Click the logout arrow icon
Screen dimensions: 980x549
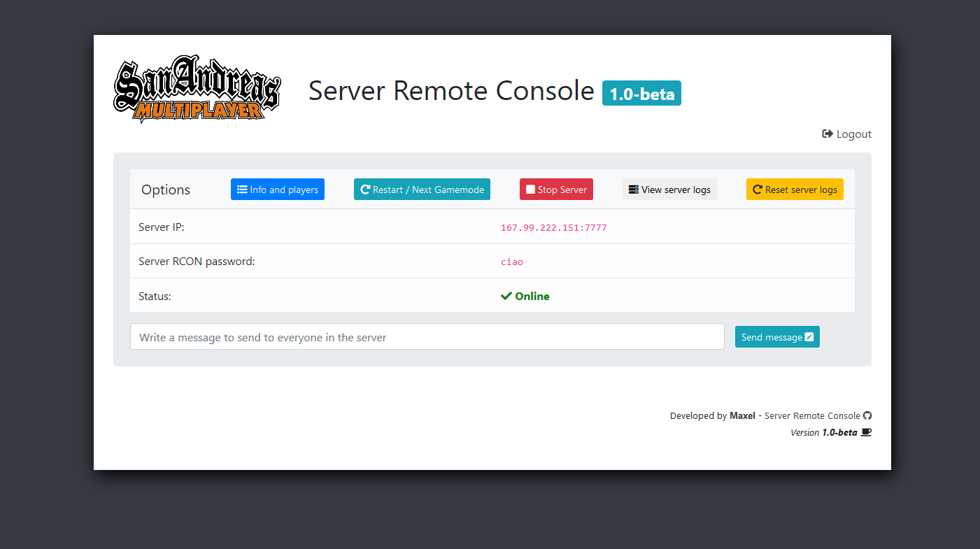pos(828,134)
